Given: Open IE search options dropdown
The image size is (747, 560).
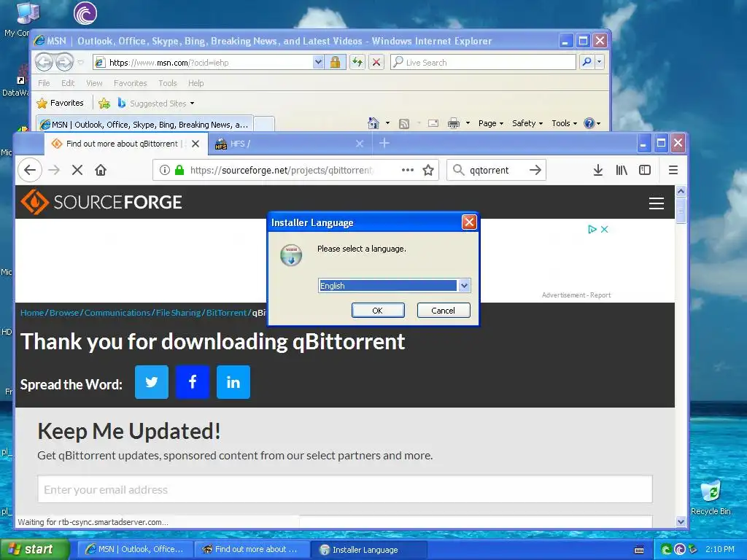Looking at the screenshot, I should pyautogui.click(x=600, y=62).
